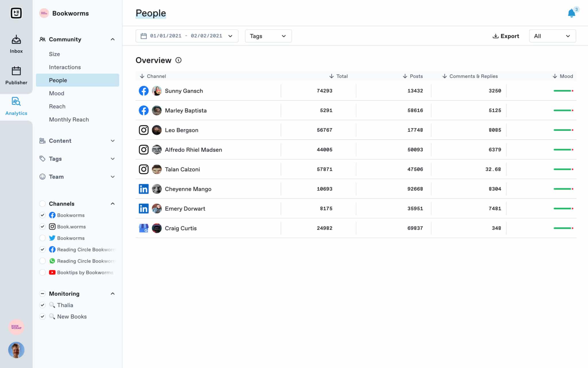This screenshot has width=588, height=368.
Task: Click the LinkedIn icon for Cheyenne Mango
Action: tap(144, 189)
